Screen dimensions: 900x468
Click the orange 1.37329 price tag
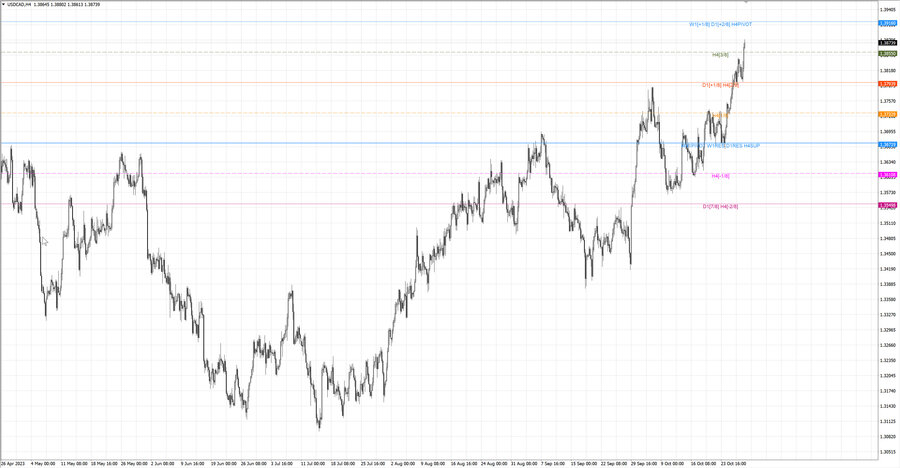888,114
